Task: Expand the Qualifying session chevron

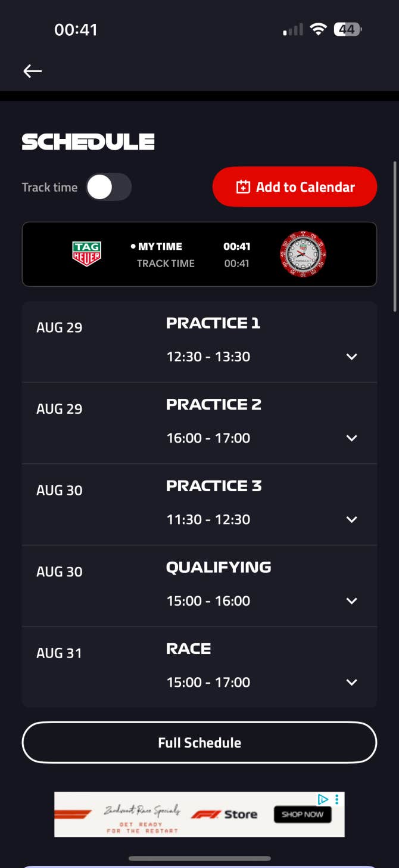Action: coord(352,601)
